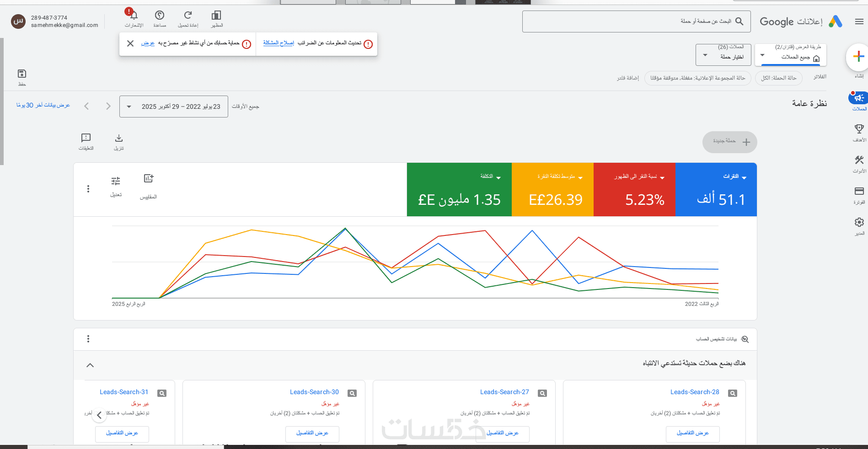Click the Google Ads logo
The height and width of the screenshot is (449, 868).
click(836, 21)
